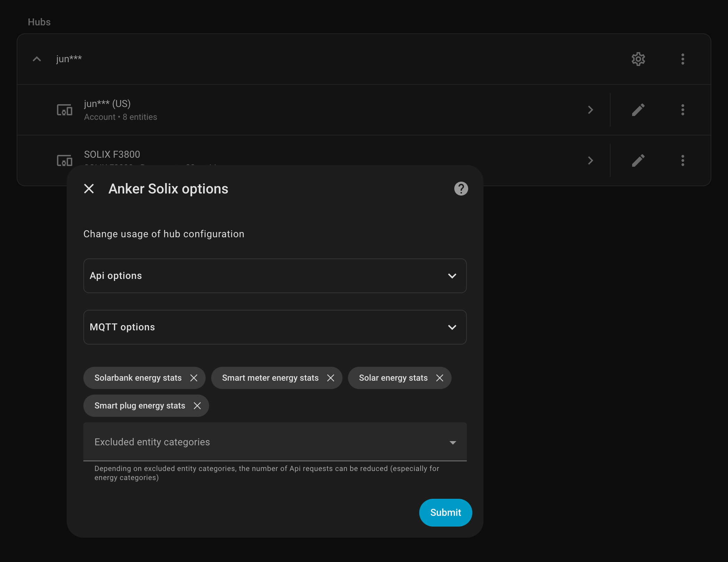Edit the jun*** (US) account device
This screenshot has width=728, height=562.
638,110
